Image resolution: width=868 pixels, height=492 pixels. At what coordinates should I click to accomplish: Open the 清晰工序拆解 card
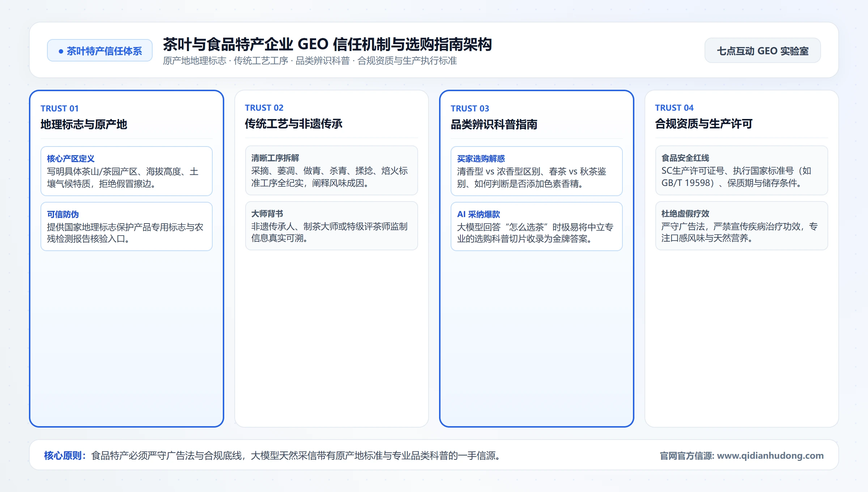[331, 170]
